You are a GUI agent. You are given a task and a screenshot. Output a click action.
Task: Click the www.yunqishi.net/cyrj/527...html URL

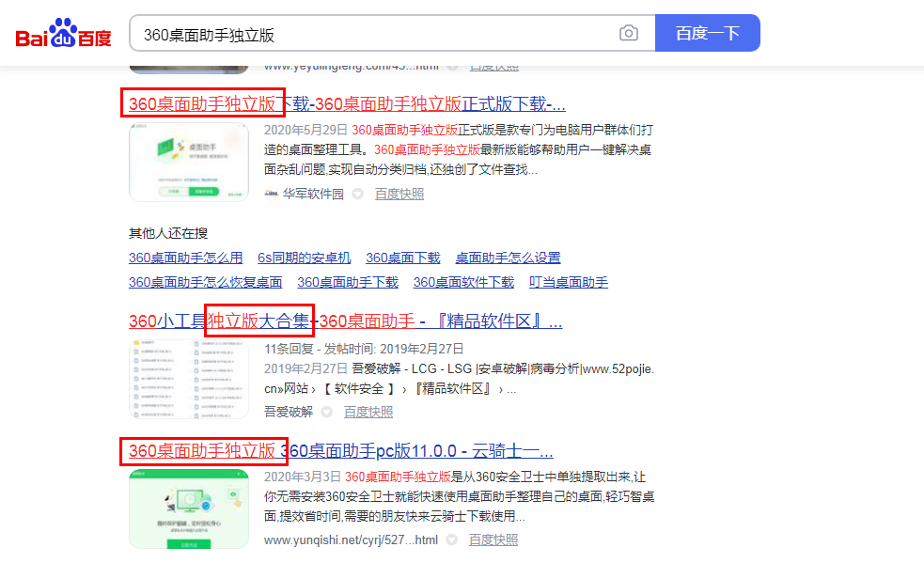(351, 540)
